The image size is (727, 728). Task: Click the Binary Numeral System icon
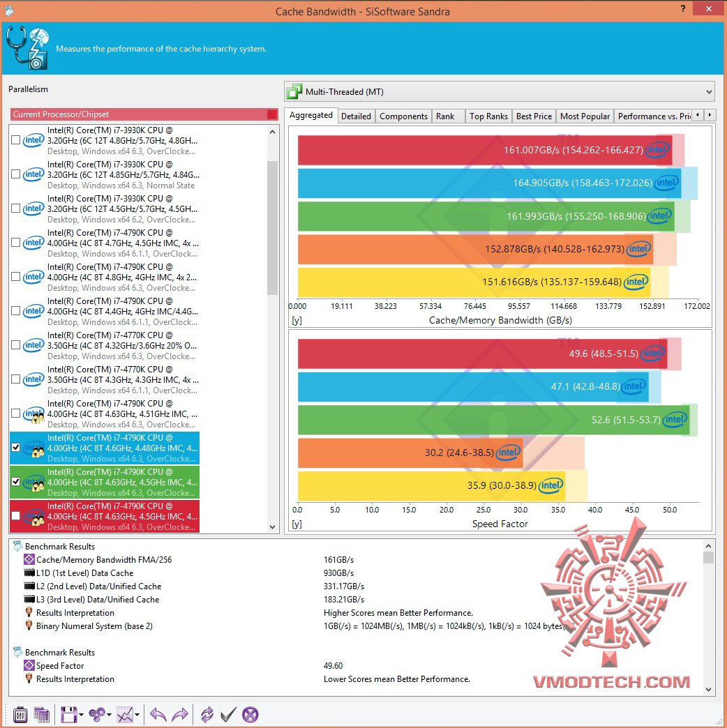29,626
